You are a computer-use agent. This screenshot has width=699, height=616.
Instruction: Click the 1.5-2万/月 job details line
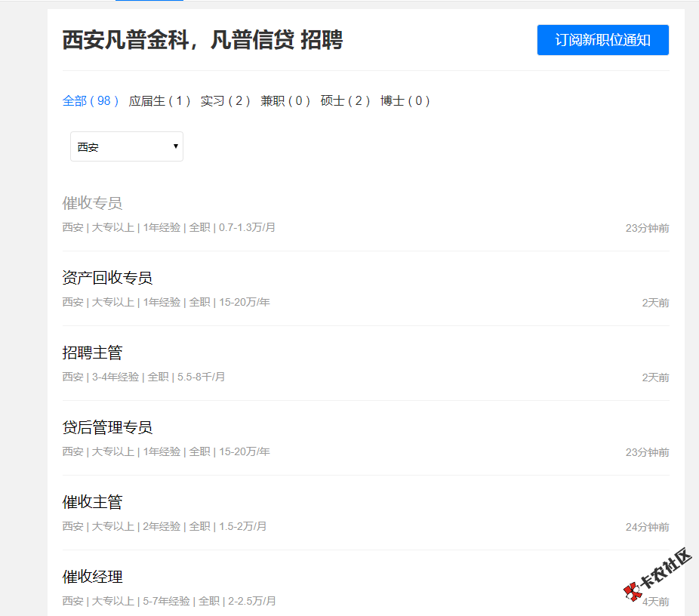pyautogui.click(x=164, y=526)
